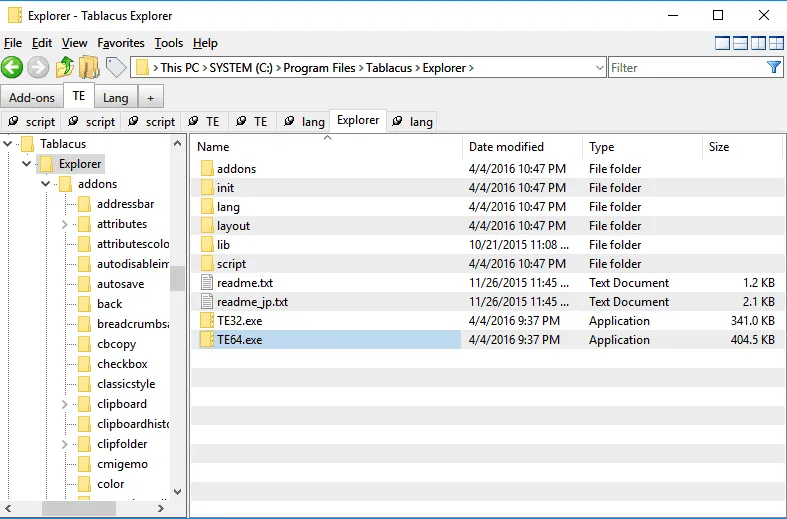The image size is (787, 519).
Task: Select the vertical split layout icon
Action: [758, 43]
